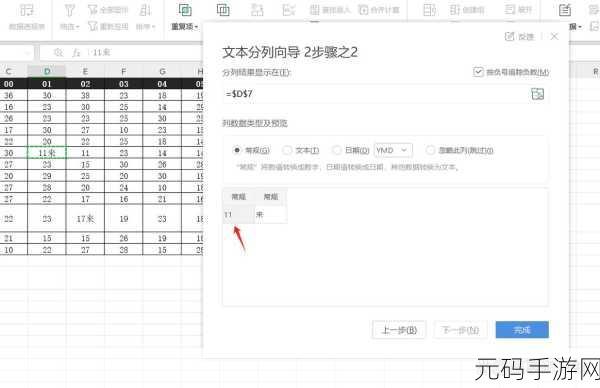Select column G header
The image size is (600, 388).
162,72
